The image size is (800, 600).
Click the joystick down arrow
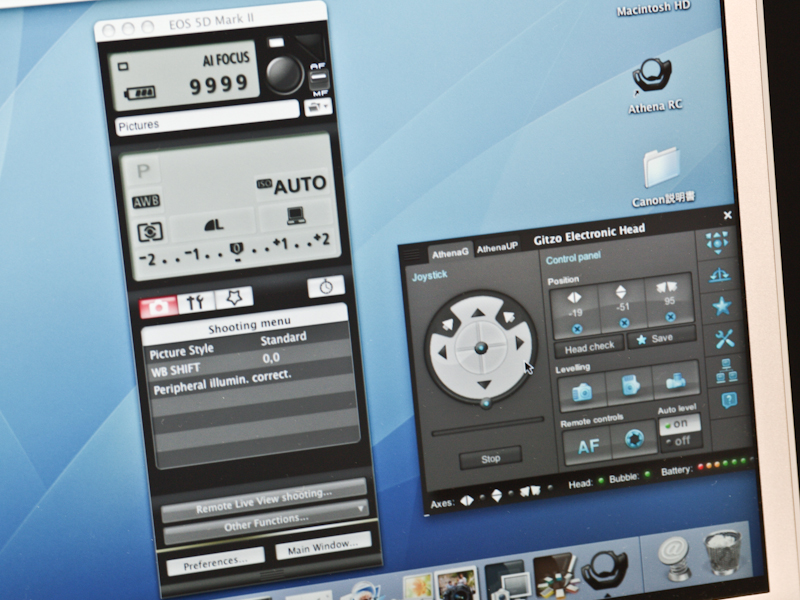pos(484,384)
